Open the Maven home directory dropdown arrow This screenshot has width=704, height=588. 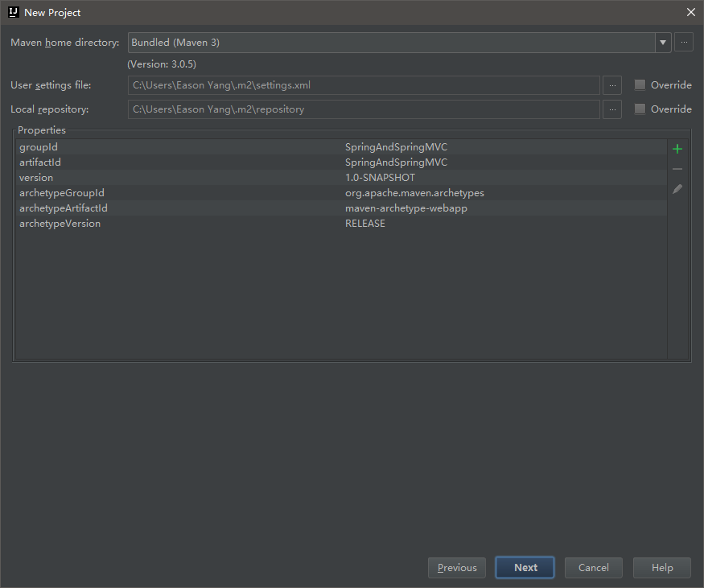click(663, 43)
